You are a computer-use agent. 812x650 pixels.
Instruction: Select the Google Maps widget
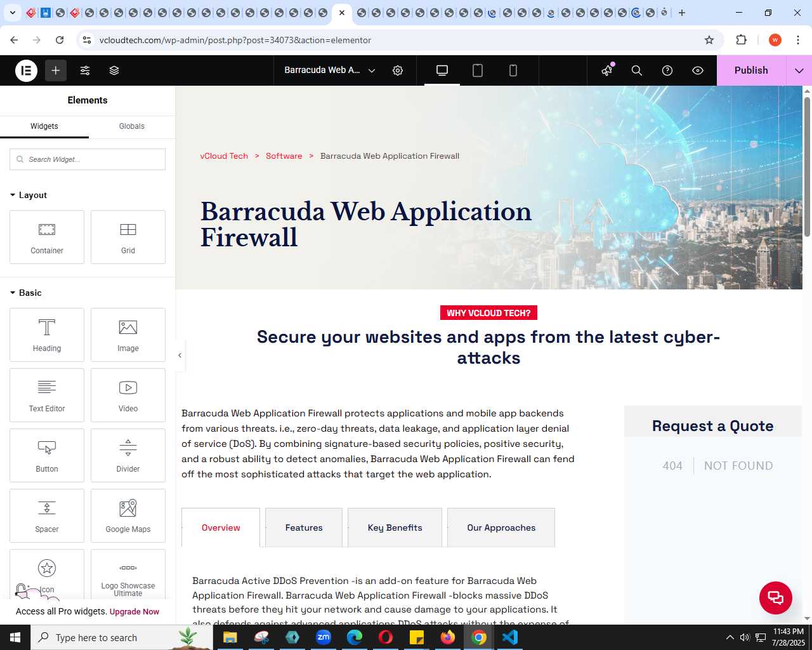(x=128, y=515)
